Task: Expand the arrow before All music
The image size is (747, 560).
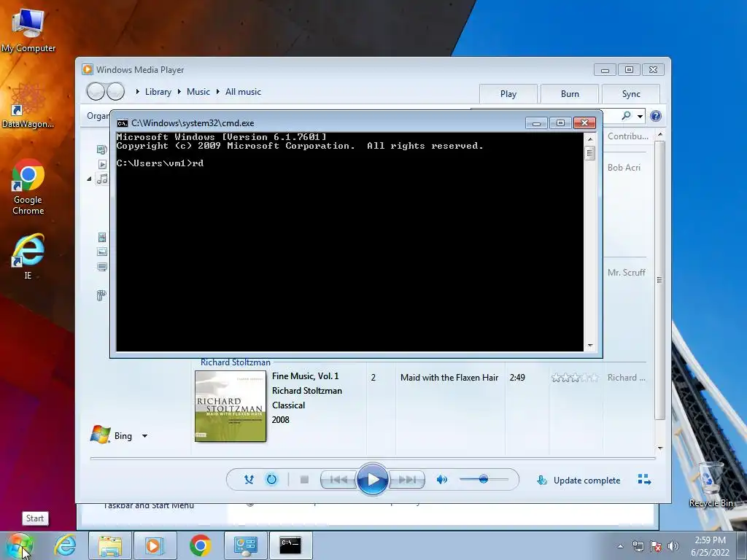Action: pos(217,91)
